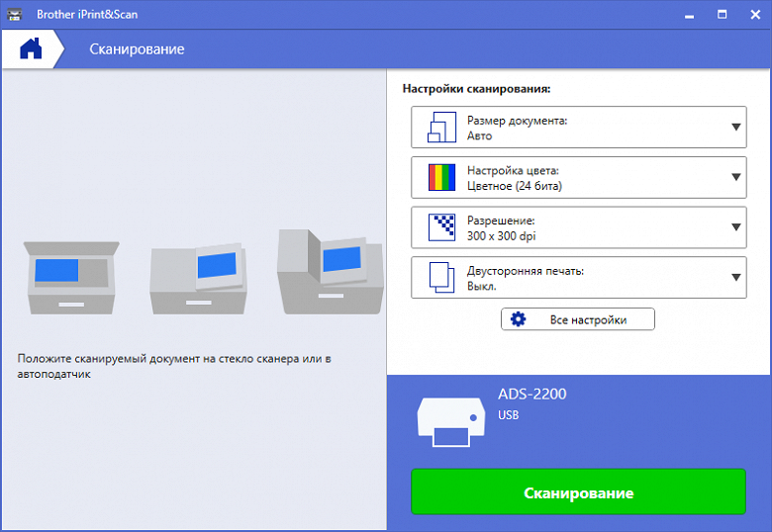Maximize the iPrint&Scan window
The height and width of the screenshot is (532, 772).
click(x=722, y=14)
